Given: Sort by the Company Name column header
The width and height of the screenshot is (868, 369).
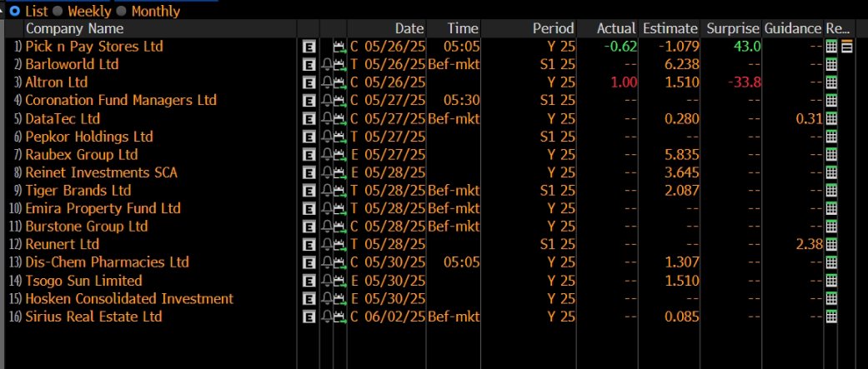Looking at the screenshot, I should click(75, 28).
